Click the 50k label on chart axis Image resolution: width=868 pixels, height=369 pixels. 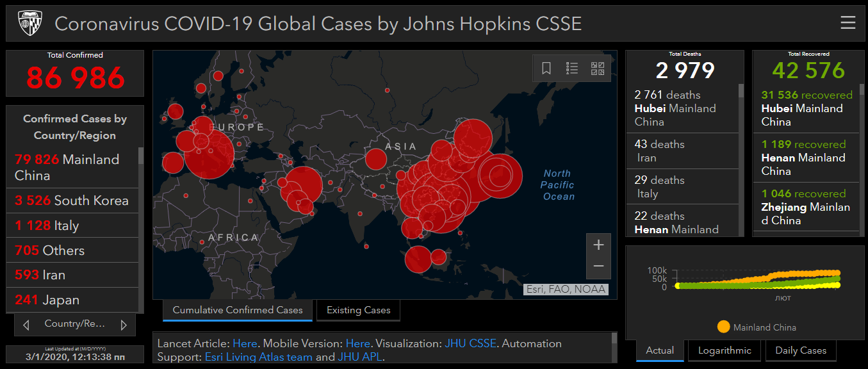pos(659,279)
